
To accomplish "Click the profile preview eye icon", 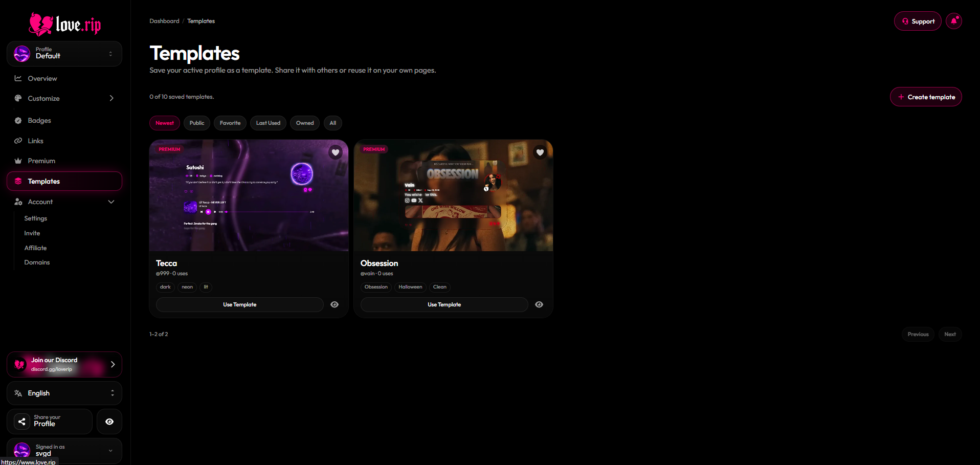I will (109, 422).
